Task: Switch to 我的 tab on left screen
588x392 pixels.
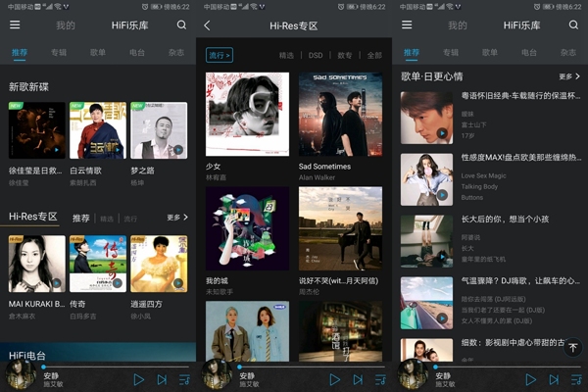Action: [66, 25]
